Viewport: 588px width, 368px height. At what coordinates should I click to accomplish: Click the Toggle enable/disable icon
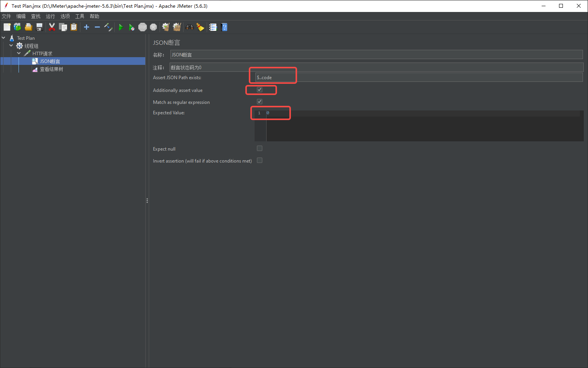(108, 27)
